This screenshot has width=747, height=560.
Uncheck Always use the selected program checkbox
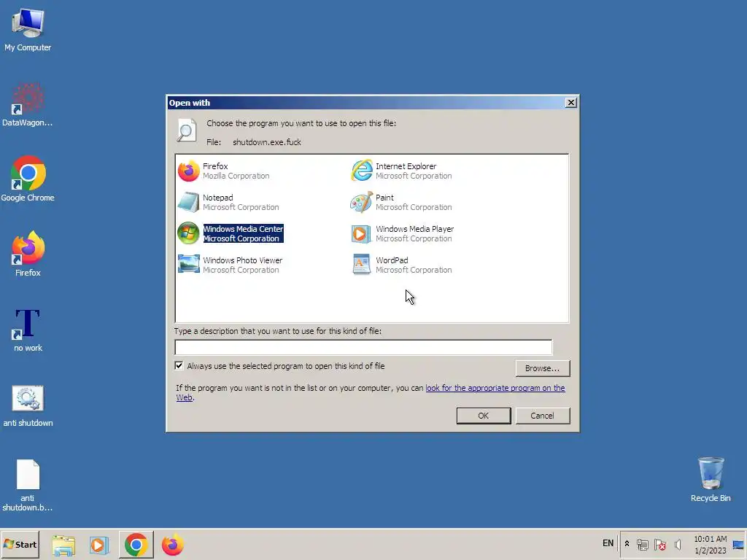tap(179, 366)
